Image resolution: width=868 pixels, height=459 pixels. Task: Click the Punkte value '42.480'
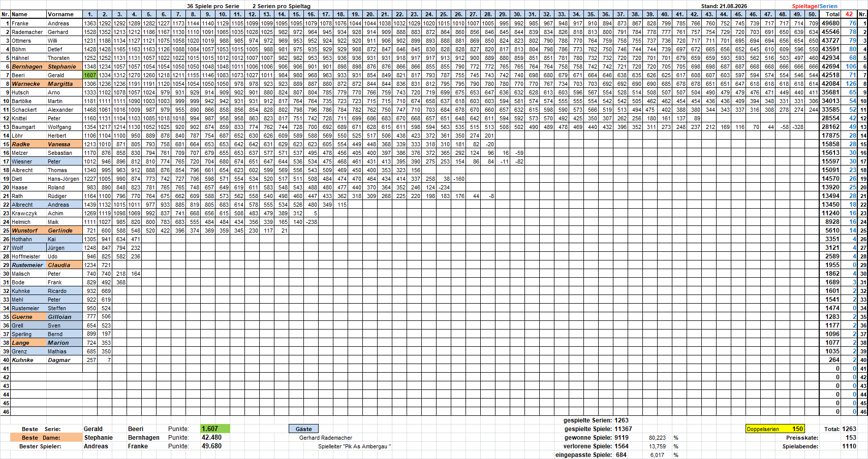pos(211,438)
